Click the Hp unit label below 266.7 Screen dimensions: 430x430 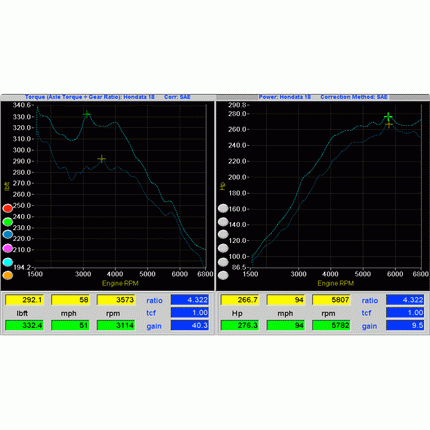tap(237, 313)
